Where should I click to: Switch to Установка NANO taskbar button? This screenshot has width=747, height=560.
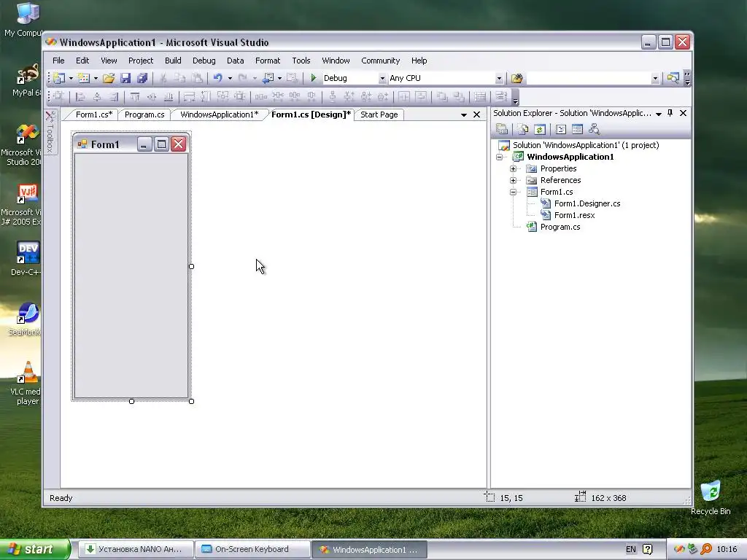pos(136,549)
